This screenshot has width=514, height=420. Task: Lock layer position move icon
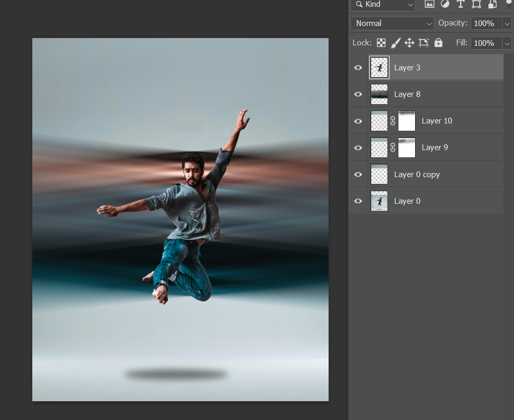[409, 43]
